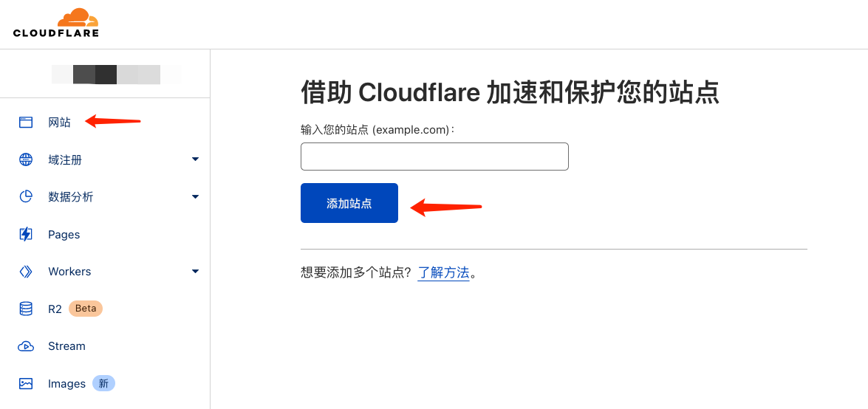Image resolution: width=868 pixels, height=409 pixels.
Task: Click the 添加站点 button
Action: 349,203
